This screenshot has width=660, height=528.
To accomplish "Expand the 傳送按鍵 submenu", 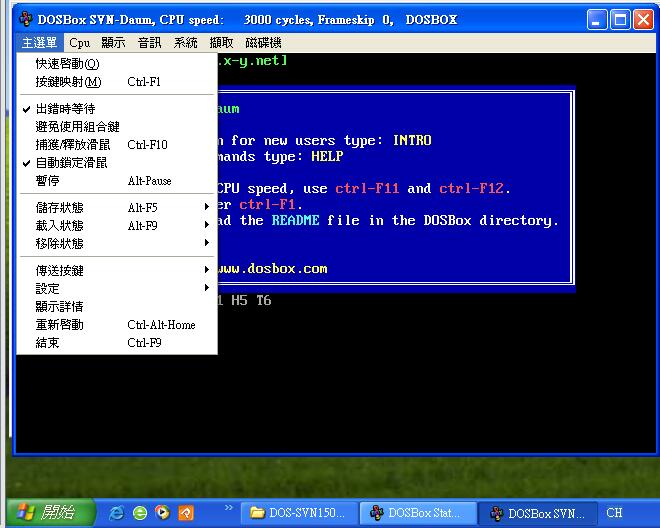I will 117,271.
